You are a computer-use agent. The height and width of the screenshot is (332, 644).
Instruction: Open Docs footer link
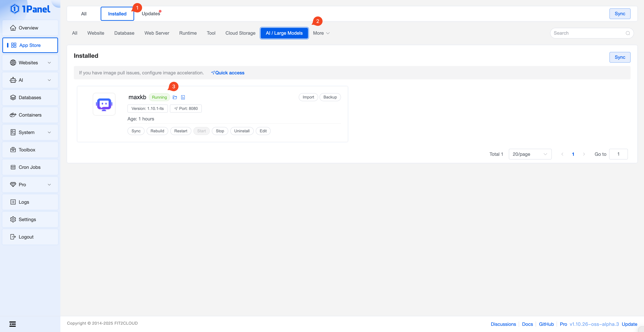coord(527,324)
